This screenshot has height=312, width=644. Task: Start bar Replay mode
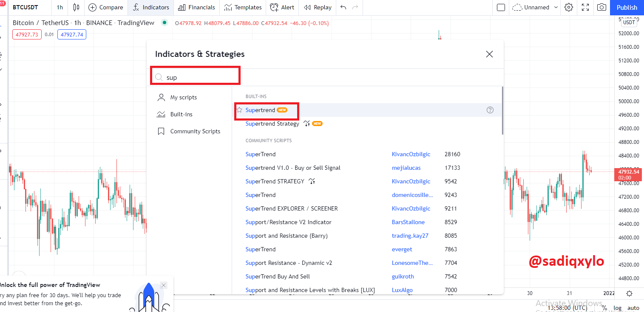point(318,7)
